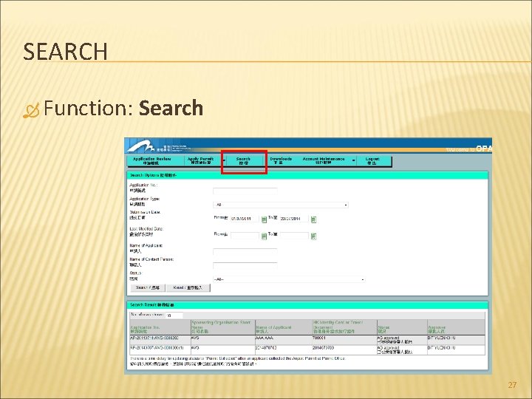
Task: Open the Downloads menu
Action: click(281, 161)
